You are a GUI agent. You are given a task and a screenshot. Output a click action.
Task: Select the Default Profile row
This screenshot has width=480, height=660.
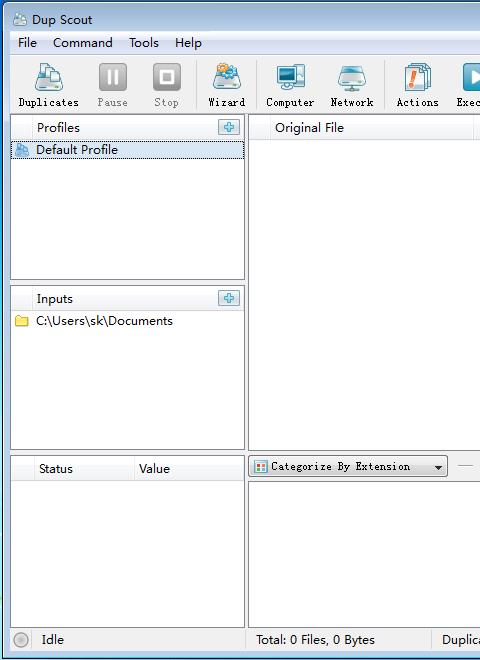[x=128, y=150]
